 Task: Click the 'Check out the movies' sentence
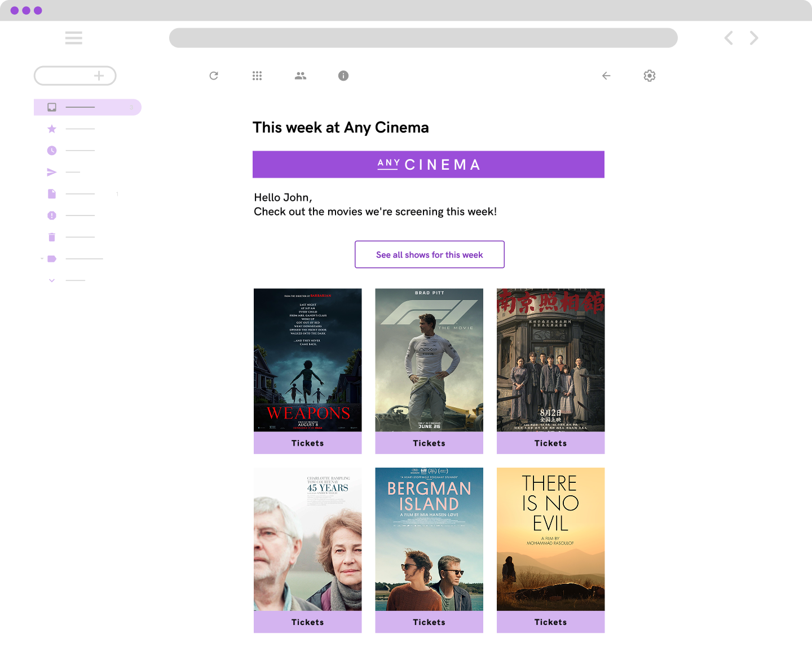pos(376,212)
